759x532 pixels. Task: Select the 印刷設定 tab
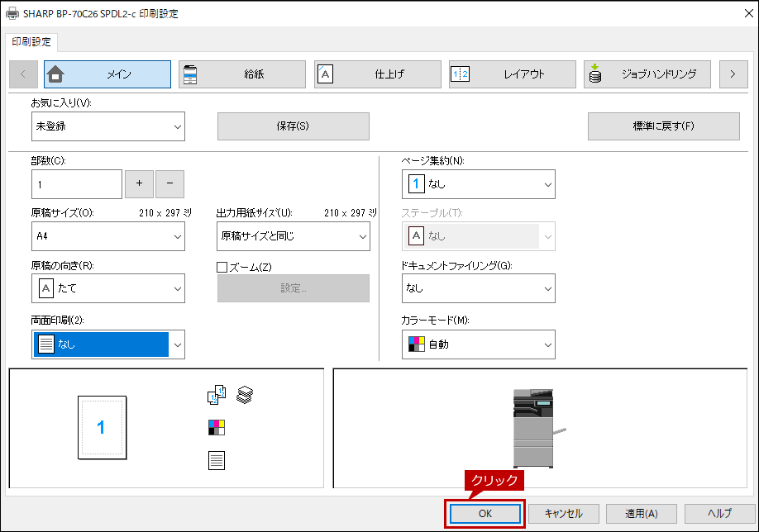pos(31,42)
